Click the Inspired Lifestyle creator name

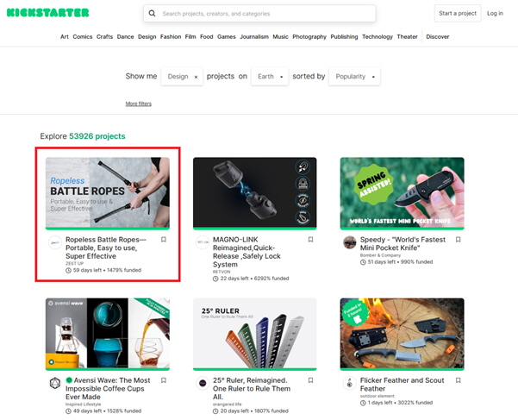84,404
